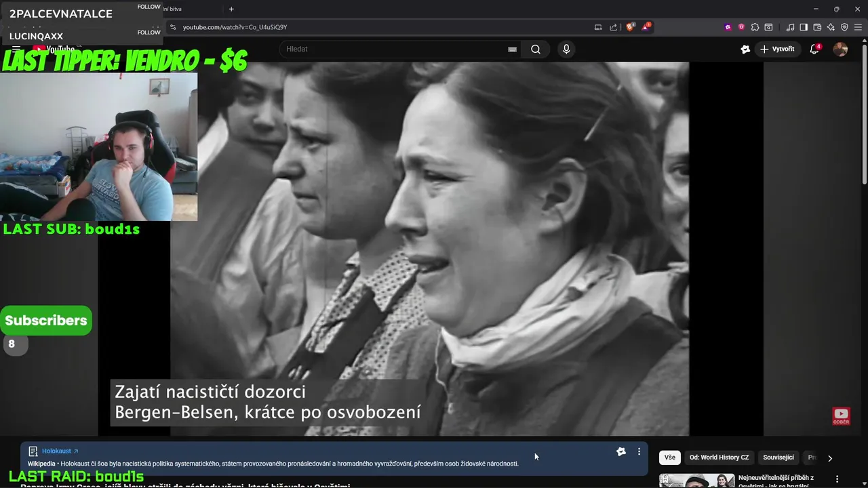The height and width of the screenshot is (488, 868).
Task: Click the share page icon in address bar
Action: pos(613,27)
